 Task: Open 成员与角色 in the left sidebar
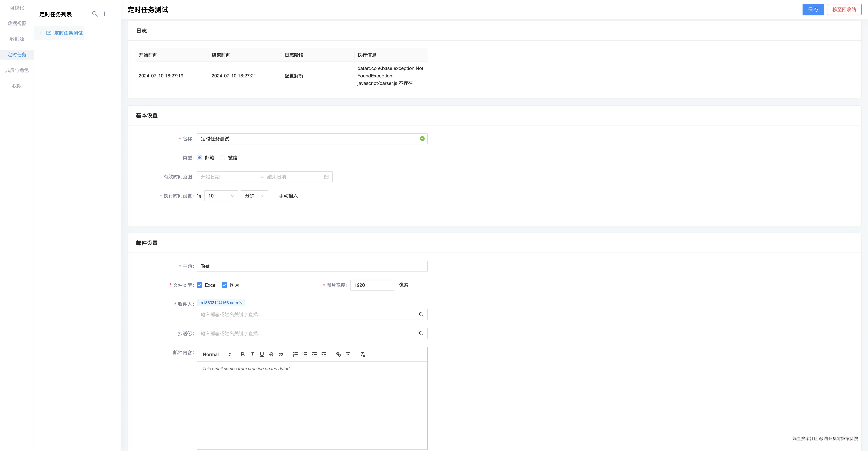(x=17, y=70)
